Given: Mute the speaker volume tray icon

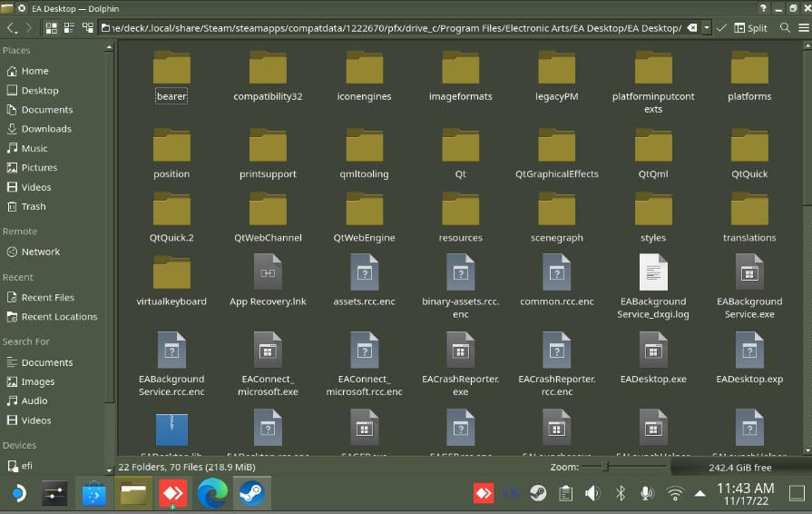Looking at the screenshot, I should 592,493.
